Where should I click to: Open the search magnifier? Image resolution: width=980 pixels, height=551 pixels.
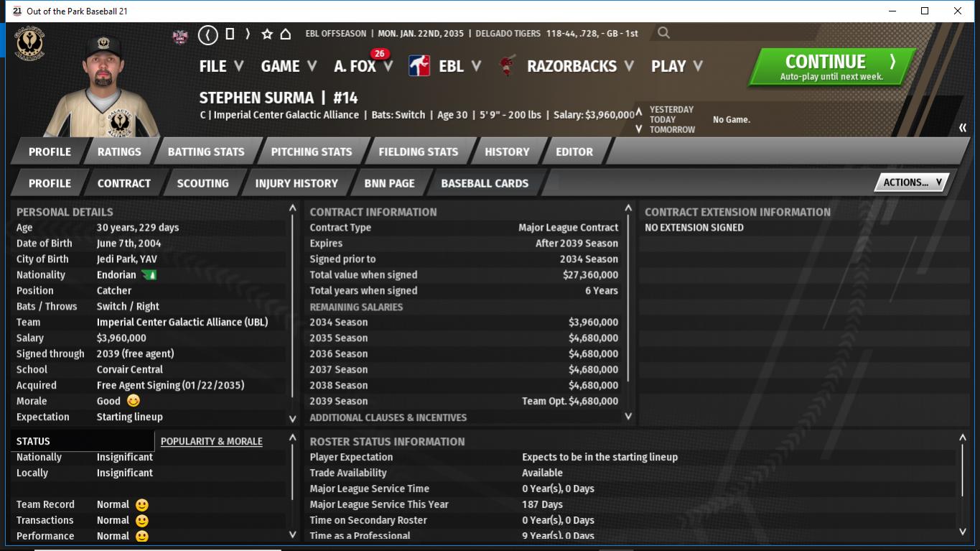(x=663, y=33)
